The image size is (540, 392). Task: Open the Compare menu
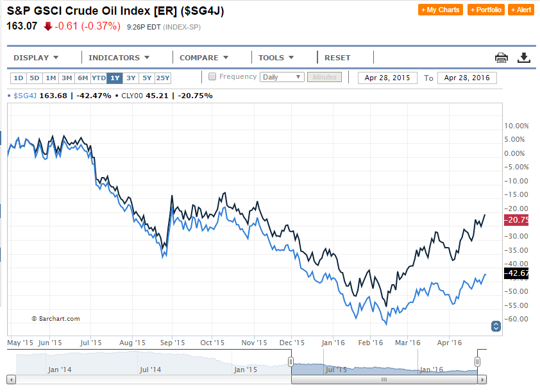(x=204, y=58)
